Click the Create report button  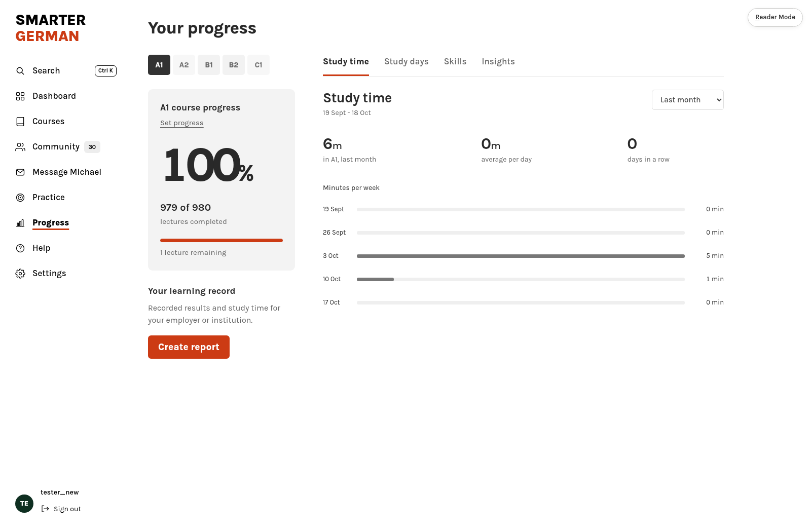[189, 347]
